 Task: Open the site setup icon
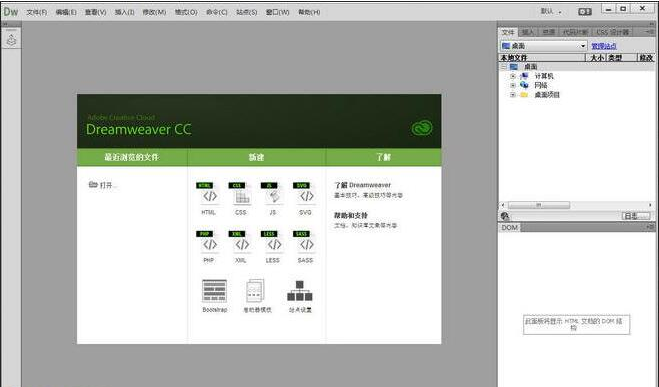(x=300, y=291)
